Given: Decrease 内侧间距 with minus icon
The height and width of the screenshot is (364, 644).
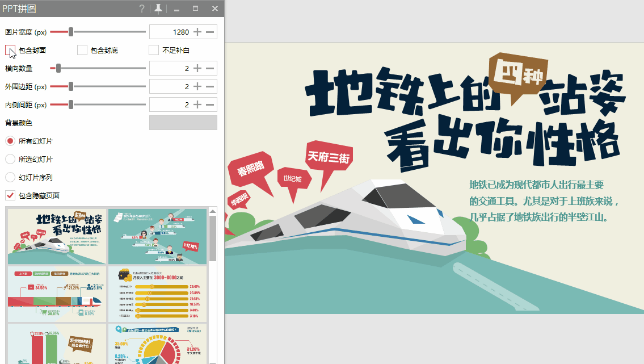Looking at the screenshot, I should [210, 105].
